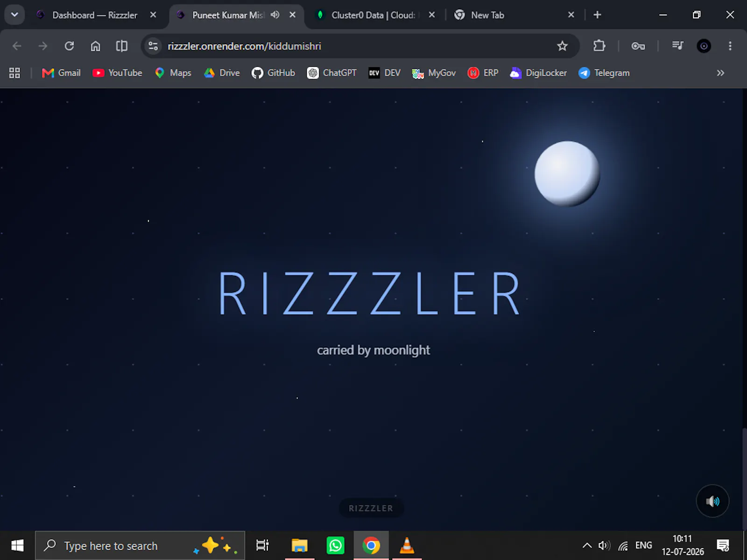Open the Chrome three-dot menu

(x=730, y=46)
